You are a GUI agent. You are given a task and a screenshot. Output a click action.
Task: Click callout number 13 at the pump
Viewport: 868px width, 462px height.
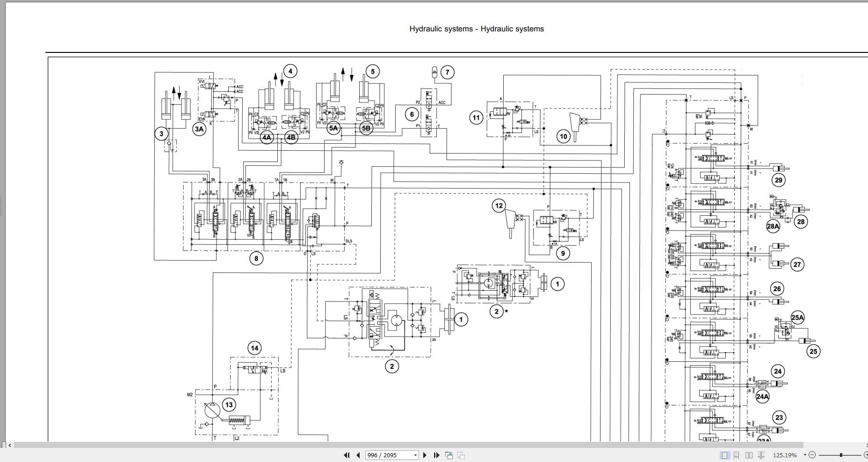(x=229, y=405)
